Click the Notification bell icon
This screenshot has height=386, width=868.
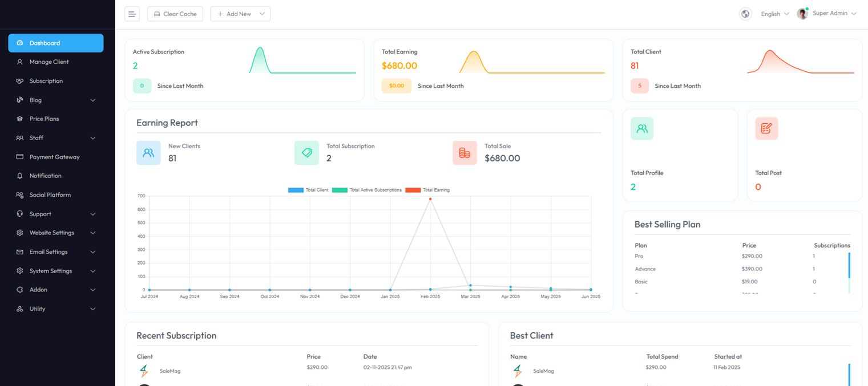[x=20, y=176]
